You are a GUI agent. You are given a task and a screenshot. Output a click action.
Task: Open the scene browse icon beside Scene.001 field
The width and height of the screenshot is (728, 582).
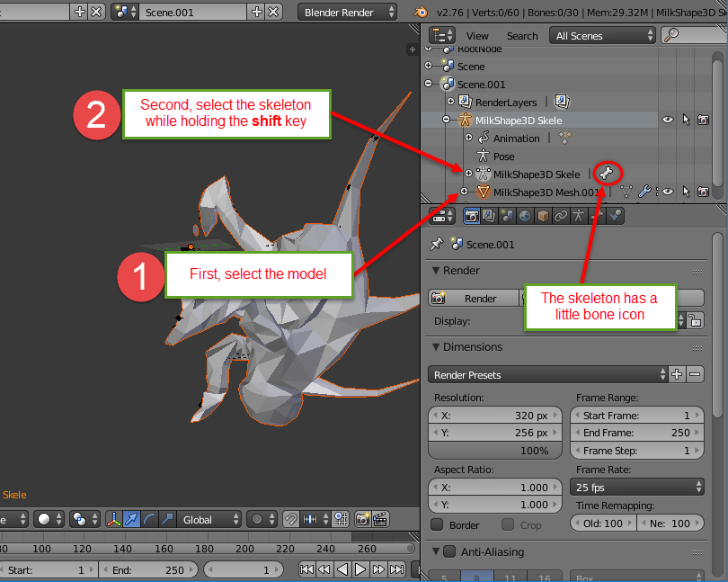coord(125,12)
